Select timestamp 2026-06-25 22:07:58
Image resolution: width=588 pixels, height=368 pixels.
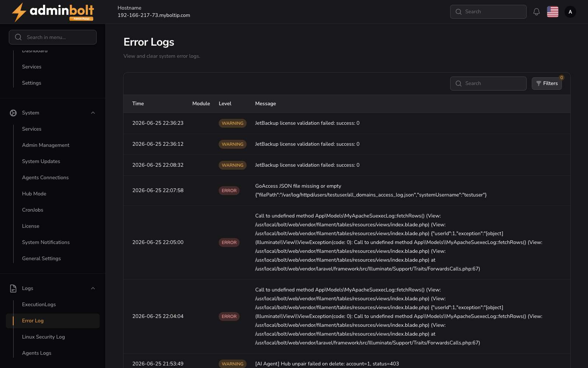[158, 191]
